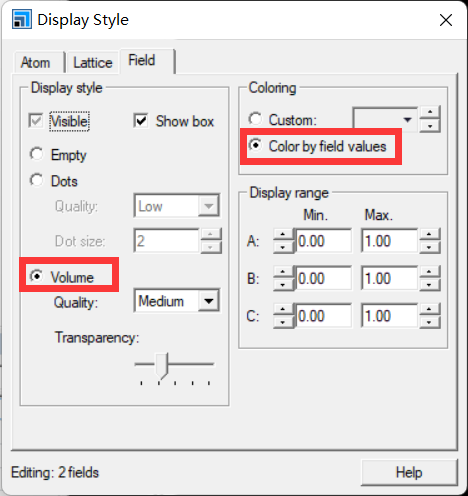Image resolution: width=468 pixels, height=496 pixels.
Task: Click the Transparency slider handle
Action: tap(162, 366)
